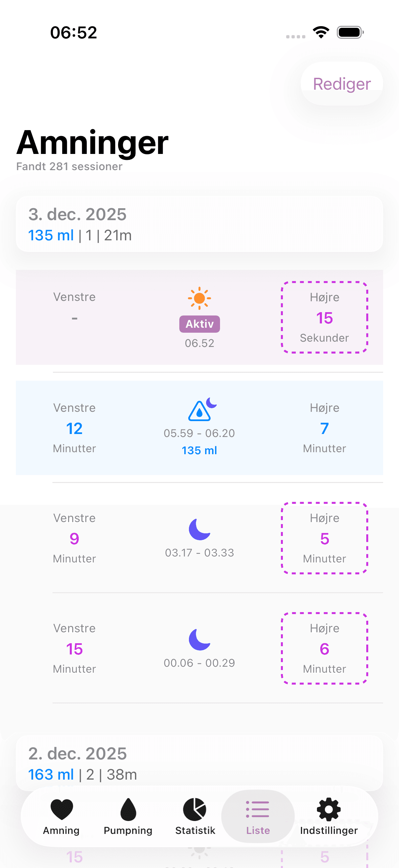The height and width of the screenshot is (868, 399).
Task: Tap the Højre 5 Minutter dashed box
Action: pos(324,538)
